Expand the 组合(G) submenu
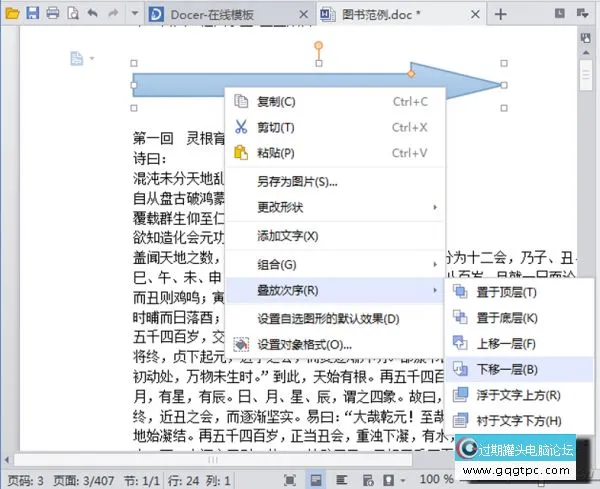The image size is (600, 489). pyautogui.click(x=335, y=264)
